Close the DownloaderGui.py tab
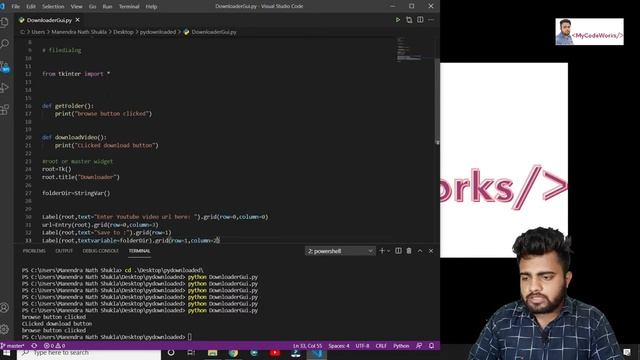 point(78,20)
